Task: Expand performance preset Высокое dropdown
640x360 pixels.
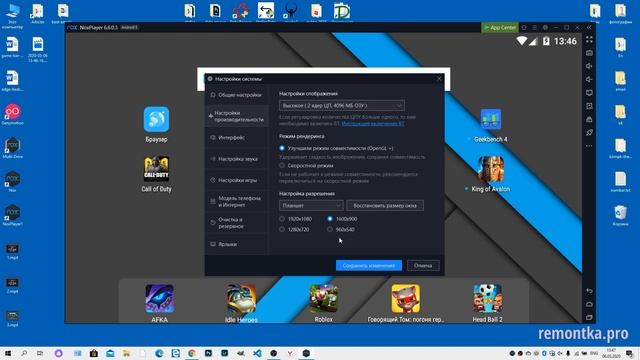Action: (x=342, y=105)
